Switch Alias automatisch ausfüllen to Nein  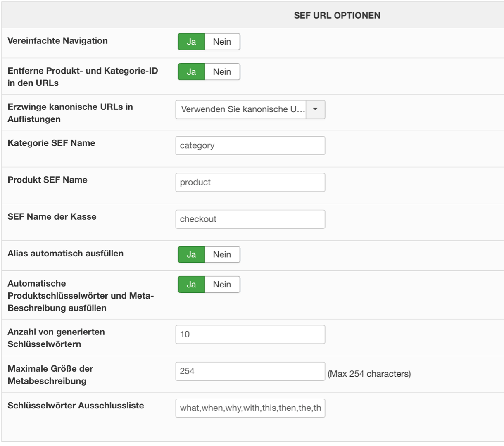point(222,254)
